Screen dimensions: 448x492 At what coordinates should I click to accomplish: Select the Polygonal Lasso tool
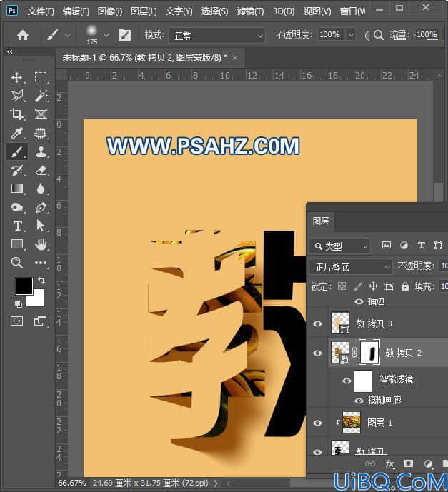16,96
